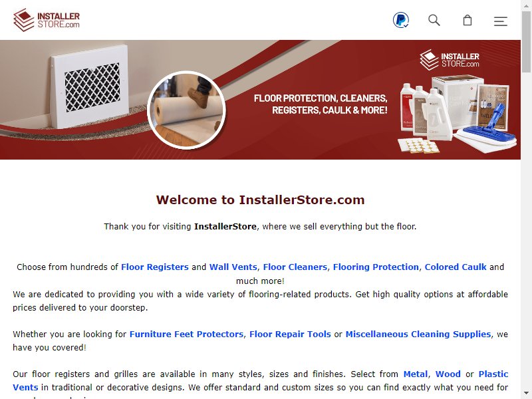The height and width of the screenshot is (399, 532).
Task: Visit the Floor Cleaners link
Action: [295, 267]
